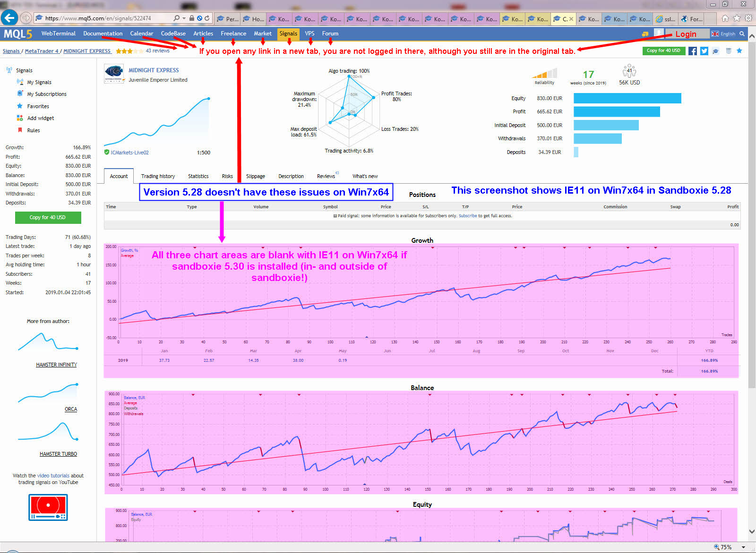Share on Facebook icon
Viewport: 756px width, 553px height.
[693, 51]
